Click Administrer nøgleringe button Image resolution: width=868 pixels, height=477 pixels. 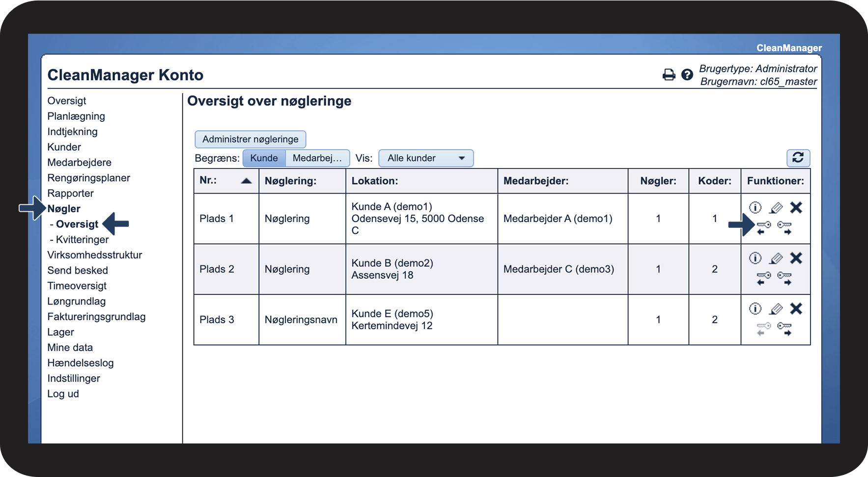250,139
